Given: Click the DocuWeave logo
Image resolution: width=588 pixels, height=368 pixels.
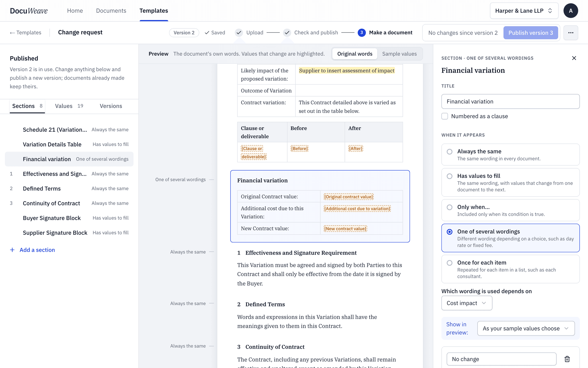Looking at the screenshot, I should (29, 11).
